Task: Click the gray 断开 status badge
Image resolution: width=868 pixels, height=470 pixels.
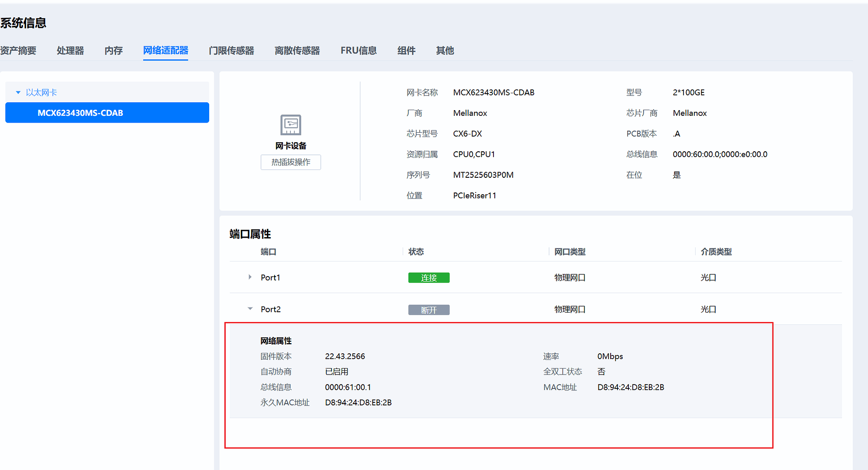Action: pos(428,310)
